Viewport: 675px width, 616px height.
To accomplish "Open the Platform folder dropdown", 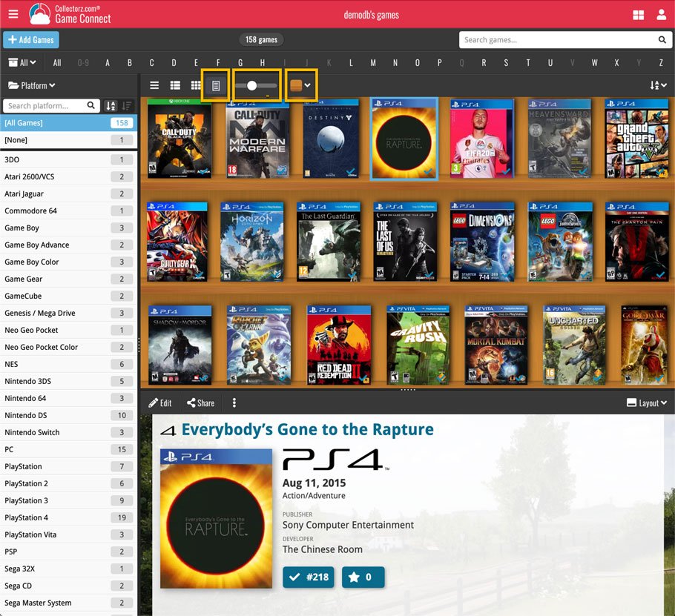I will [x=32, y=85].
